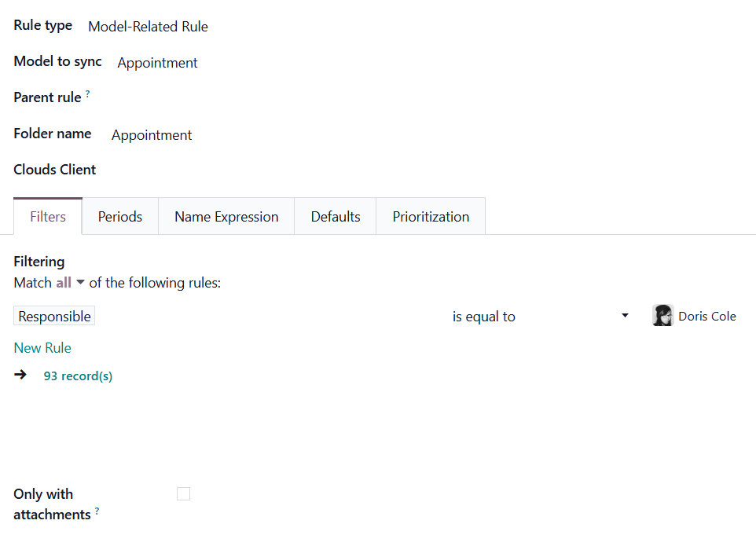Viewport: 756px width, 557px height.
Task: Switch to the Filters tab
Action: coord(48,217)
